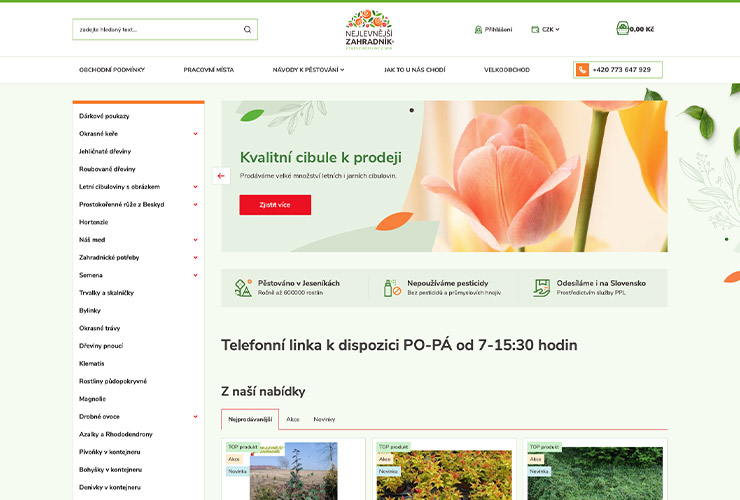Screen dimensions: 740x500
Task: Open Jehličnaté dřeviny category
Action: [x=105, y=152]
